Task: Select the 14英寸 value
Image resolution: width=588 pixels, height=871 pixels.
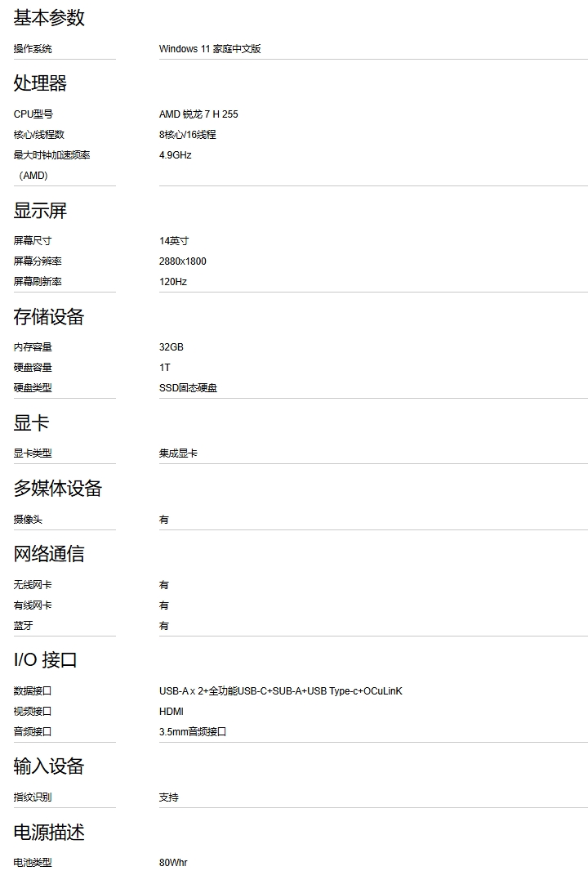Action: coord(174,241)
